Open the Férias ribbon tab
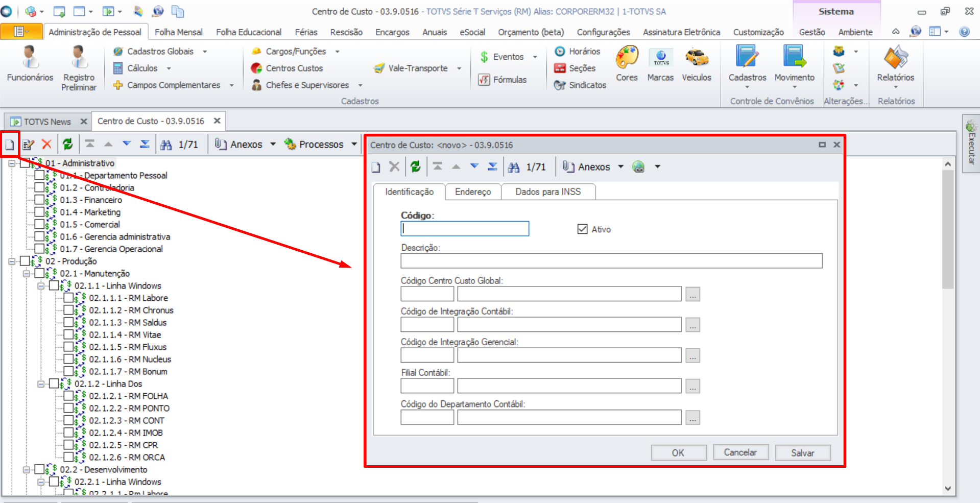This screenshot has height=503, width=980. 306,32
